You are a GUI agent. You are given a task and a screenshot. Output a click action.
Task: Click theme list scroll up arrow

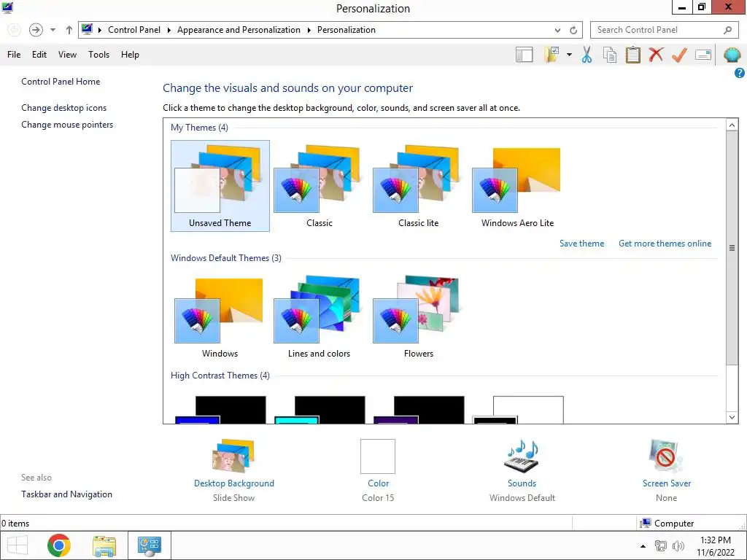point(732,125)
